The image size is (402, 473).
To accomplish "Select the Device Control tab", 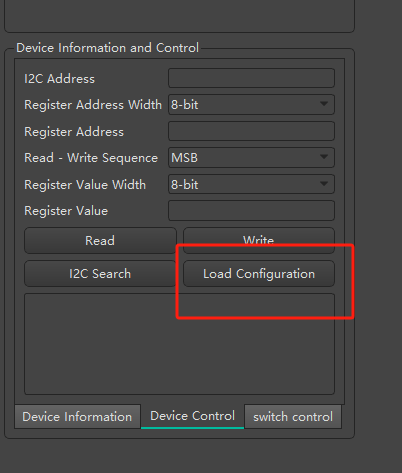I will (x=193, y=416).
